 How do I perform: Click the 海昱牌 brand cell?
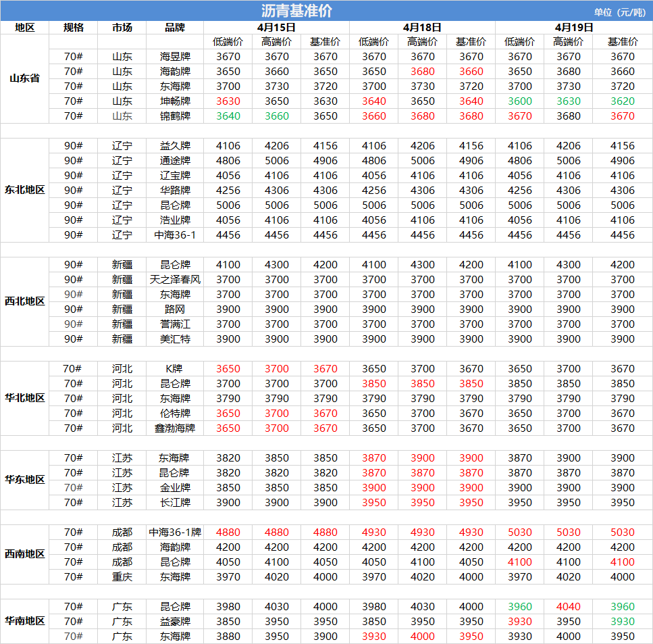175,57
